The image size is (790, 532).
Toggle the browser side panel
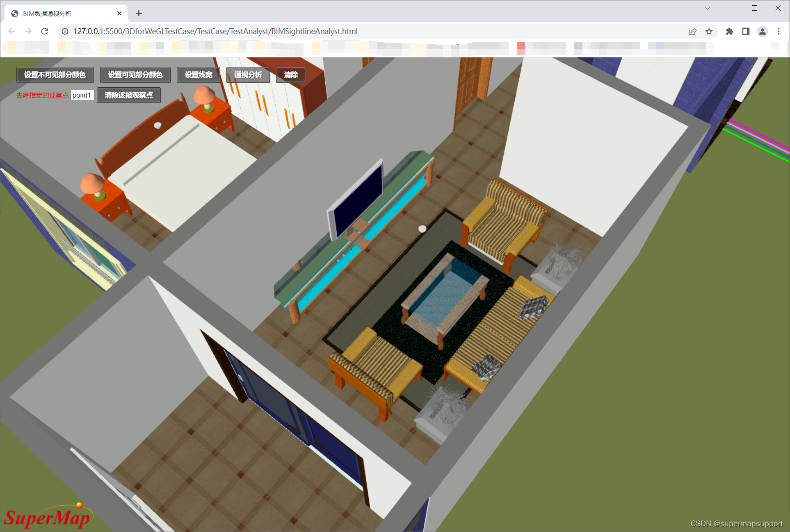tap(746, 32)
